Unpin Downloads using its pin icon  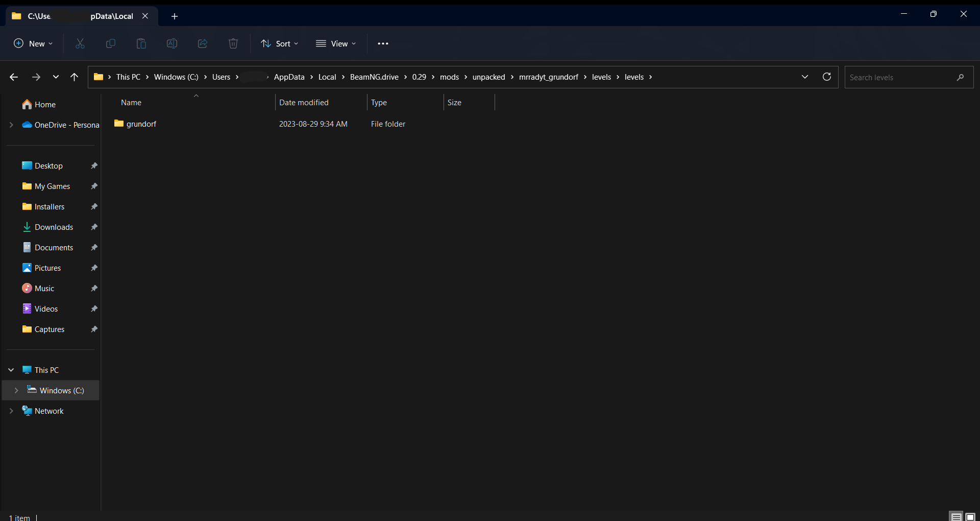(x=94, y=227)
